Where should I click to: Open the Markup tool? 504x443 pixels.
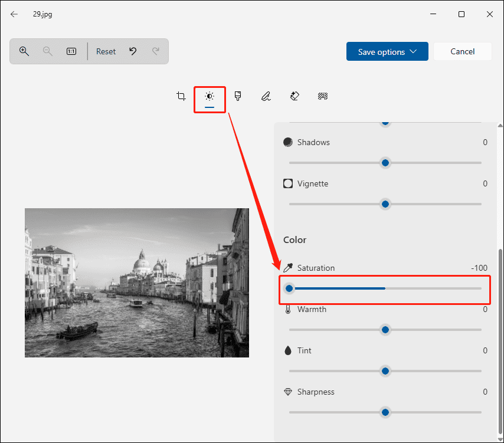pyautogui.click(x=266, y=96)
